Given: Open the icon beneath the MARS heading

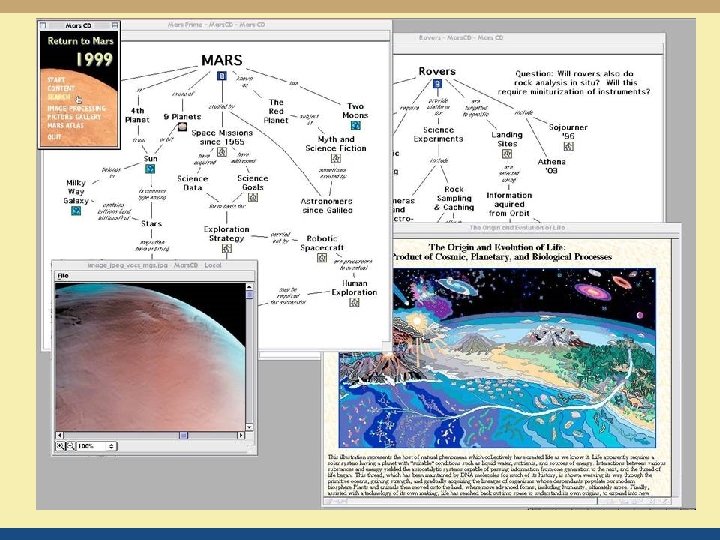Looking at the screenshot, I should point(222,76).
